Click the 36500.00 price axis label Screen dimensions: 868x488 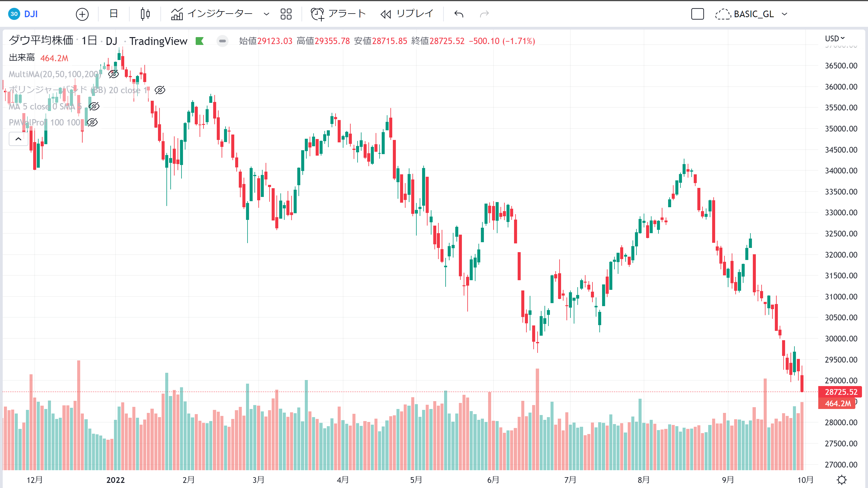(x=841, y=66)
